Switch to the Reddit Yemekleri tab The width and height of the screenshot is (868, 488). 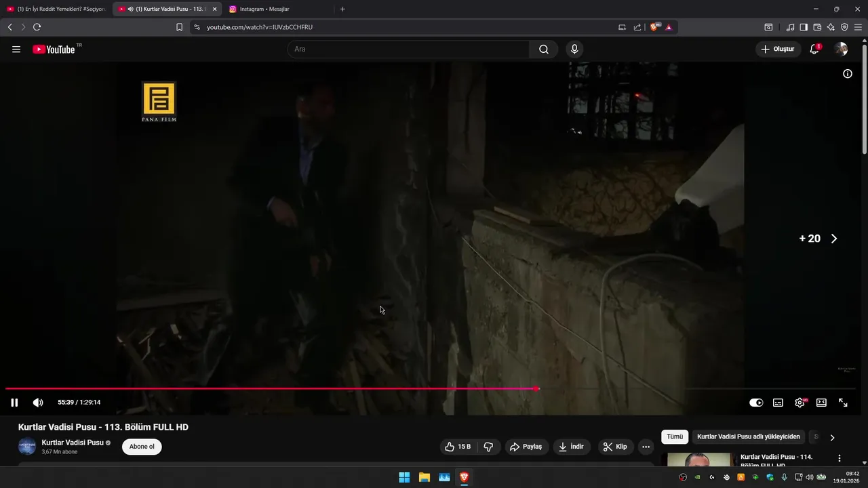(56, 9)
